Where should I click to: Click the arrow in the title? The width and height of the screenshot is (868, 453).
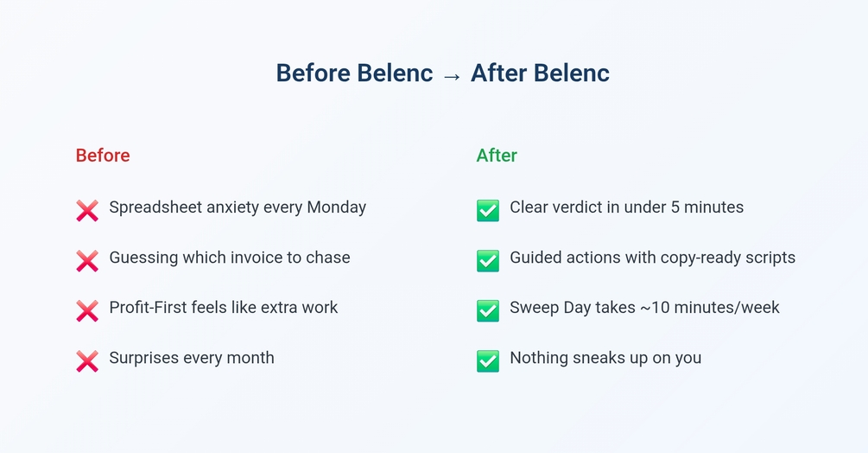(452, 75)
